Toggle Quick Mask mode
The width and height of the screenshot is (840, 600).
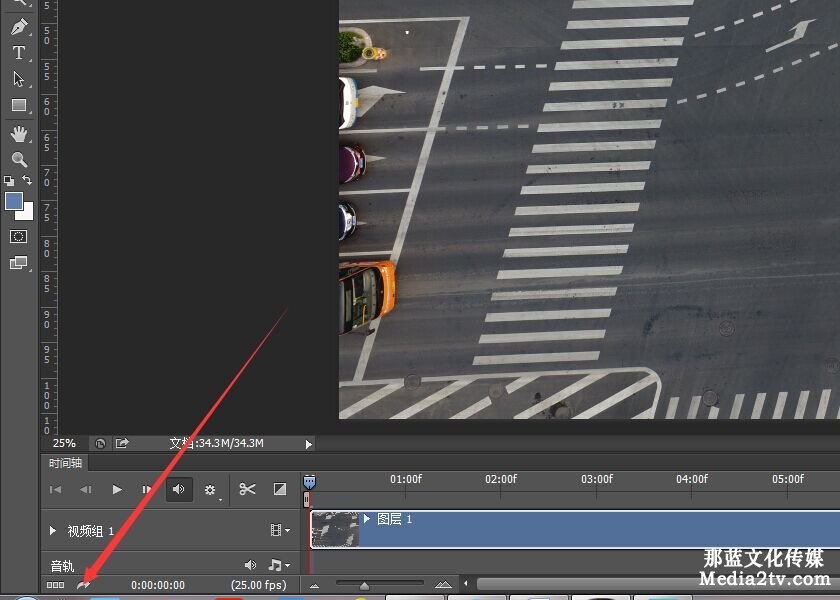19,236
